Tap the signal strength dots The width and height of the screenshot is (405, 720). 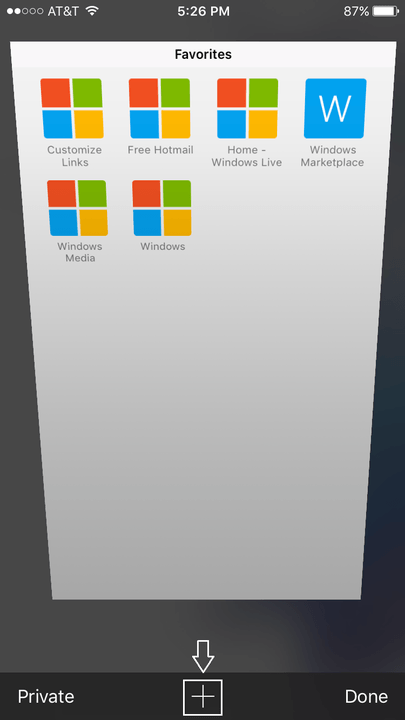(25, 11)
